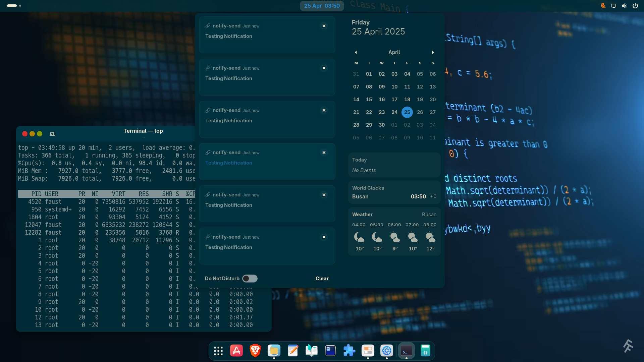This screenshot has height=362, width=644.
Task: Open the book-with-leaf reader app in dock
Action: (x=312, y=351)
